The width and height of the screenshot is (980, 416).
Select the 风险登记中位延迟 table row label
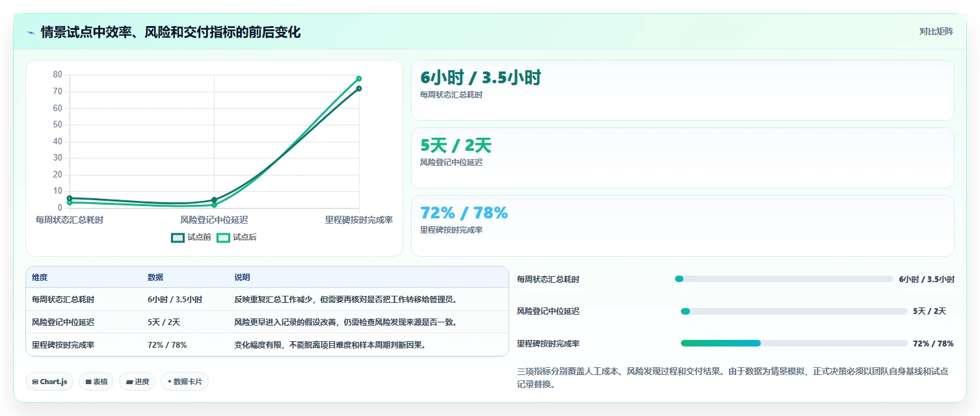(63, 322)
